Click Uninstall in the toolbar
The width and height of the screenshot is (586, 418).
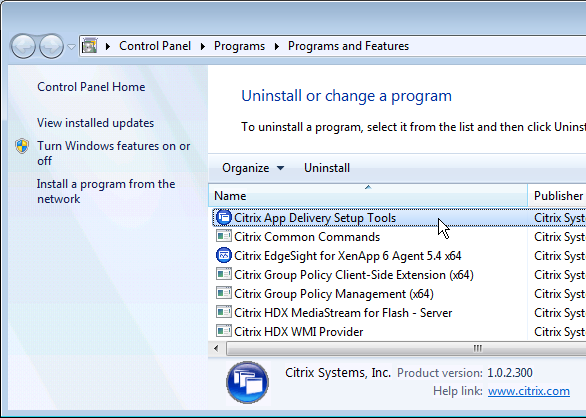[327, 168]
